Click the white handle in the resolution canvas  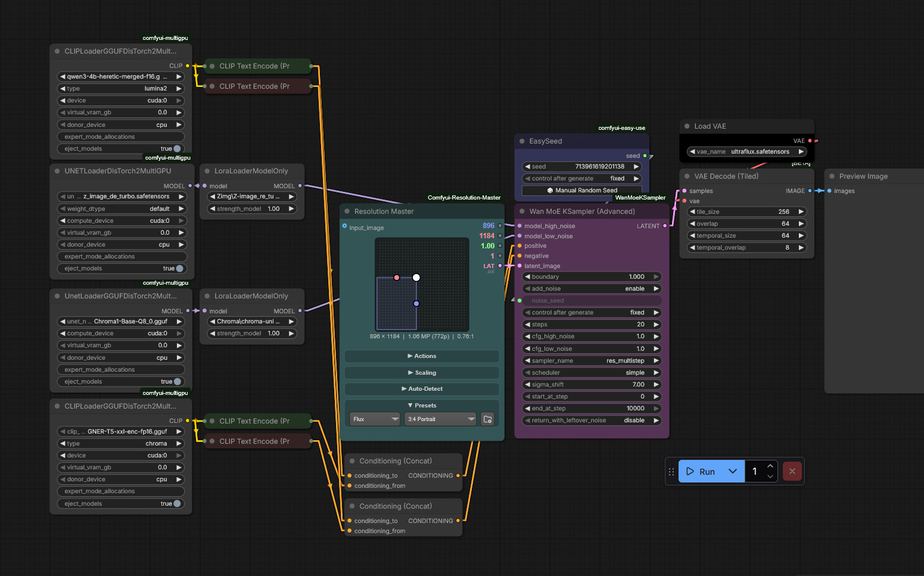pyautogui.click(x=416, y=278)
